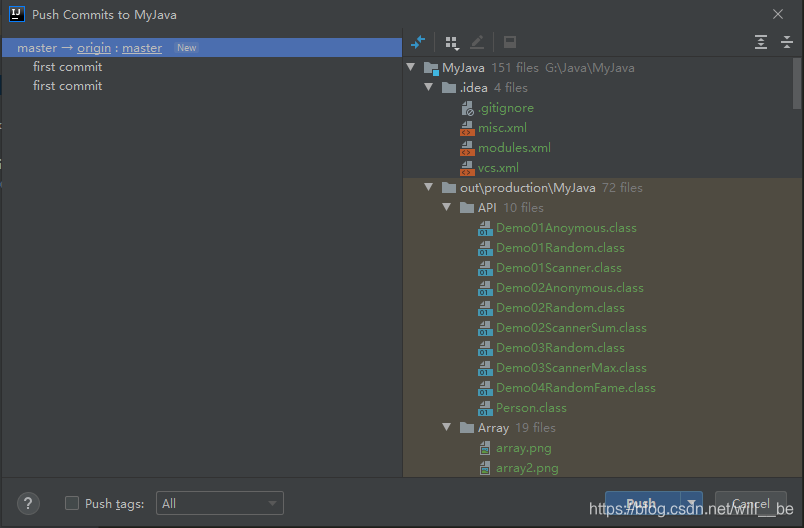Click the Demo02Random.class file icon
Viewport: 804px width, 528px height.
tap(485, 308)
